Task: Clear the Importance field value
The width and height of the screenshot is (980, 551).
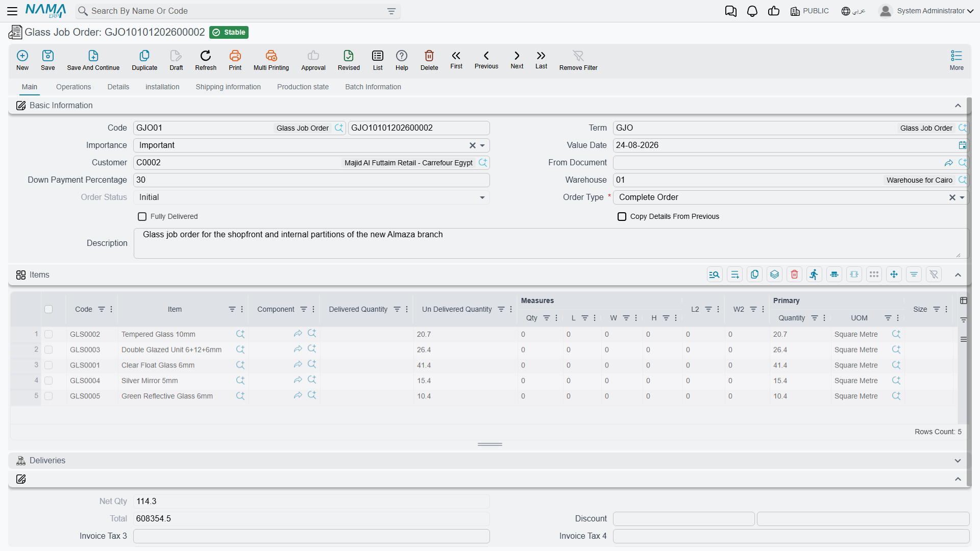Action: tap(473, 145)
